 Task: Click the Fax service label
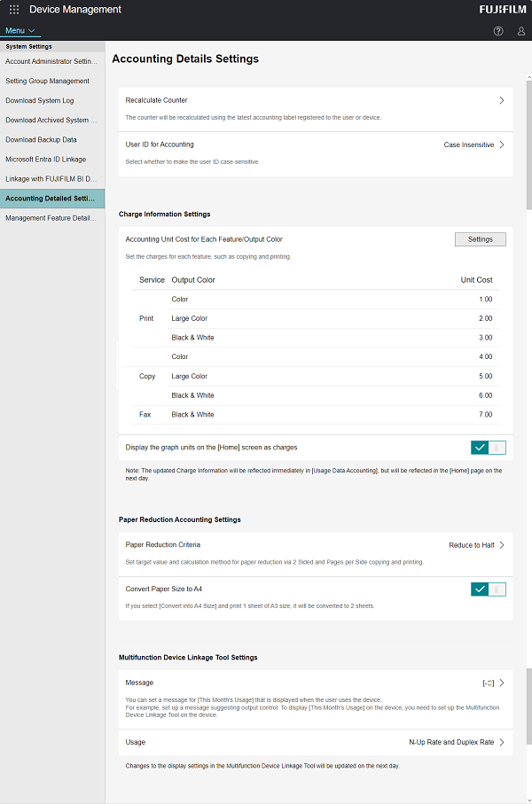click(145, 415)
